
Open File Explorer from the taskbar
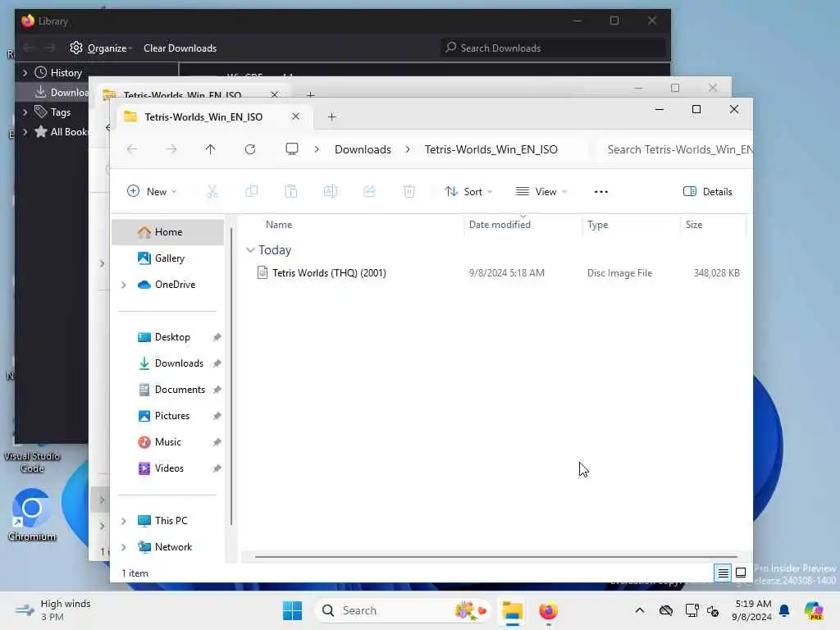[512, 610]
